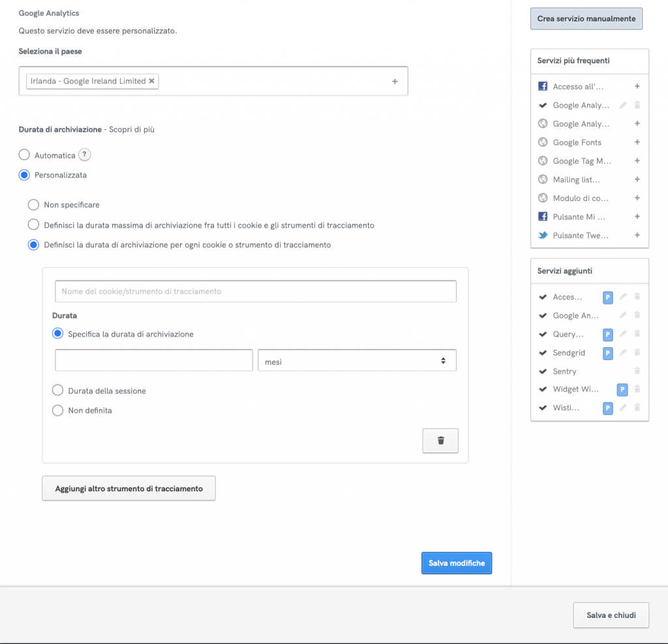The width and height of the screenshot is (668, 644).
Task: Select the Automatica storage duration option
Action: tap(24, 155)
